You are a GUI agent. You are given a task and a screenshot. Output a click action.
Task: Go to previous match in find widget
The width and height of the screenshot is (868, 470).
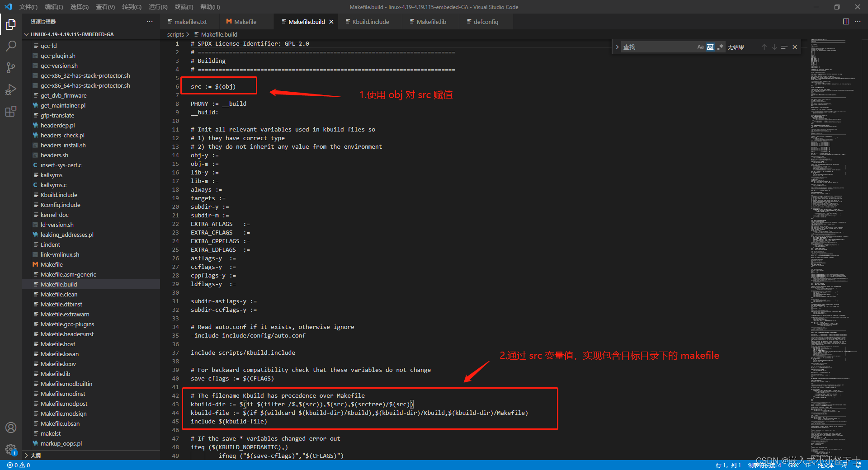(764, 47)
